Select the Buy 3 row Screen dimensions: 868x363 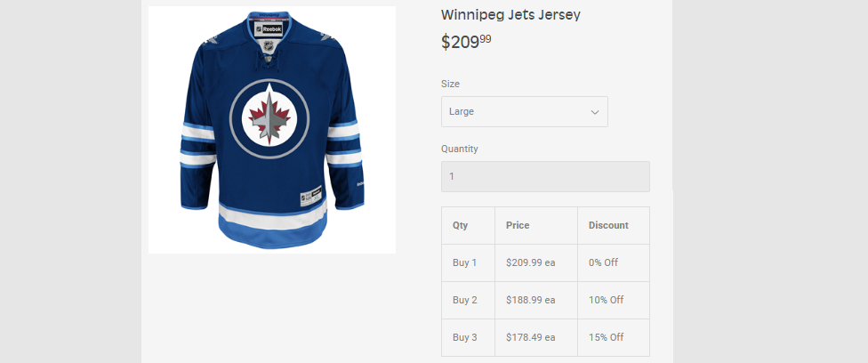[545, 337]
